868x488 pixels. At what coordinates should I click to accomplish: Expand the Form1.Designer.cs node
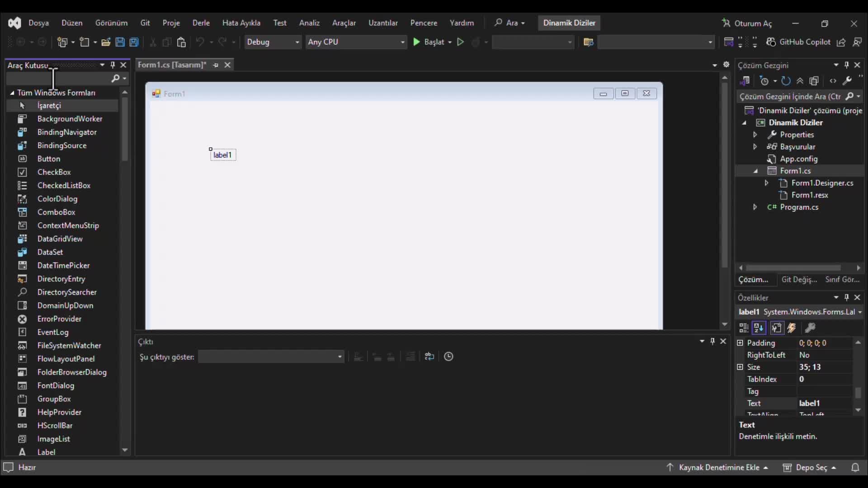767,183
